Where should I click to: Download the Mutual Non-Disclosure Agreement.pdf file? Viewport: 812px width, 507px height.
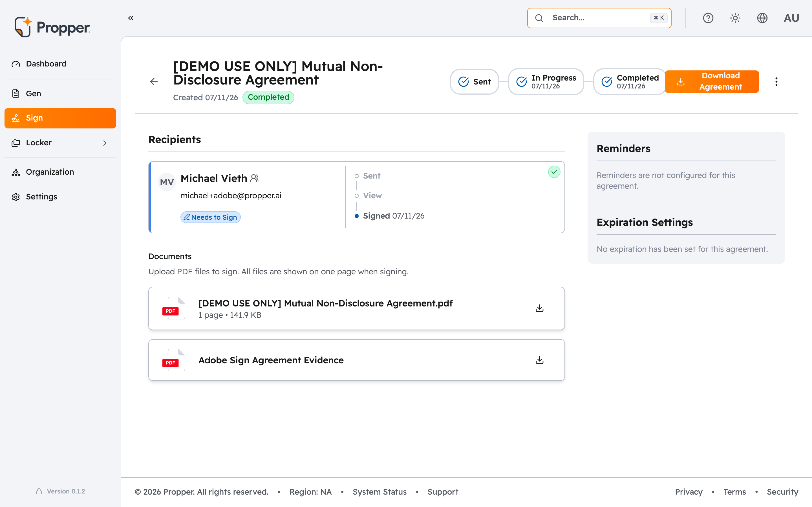coord(540,308)
